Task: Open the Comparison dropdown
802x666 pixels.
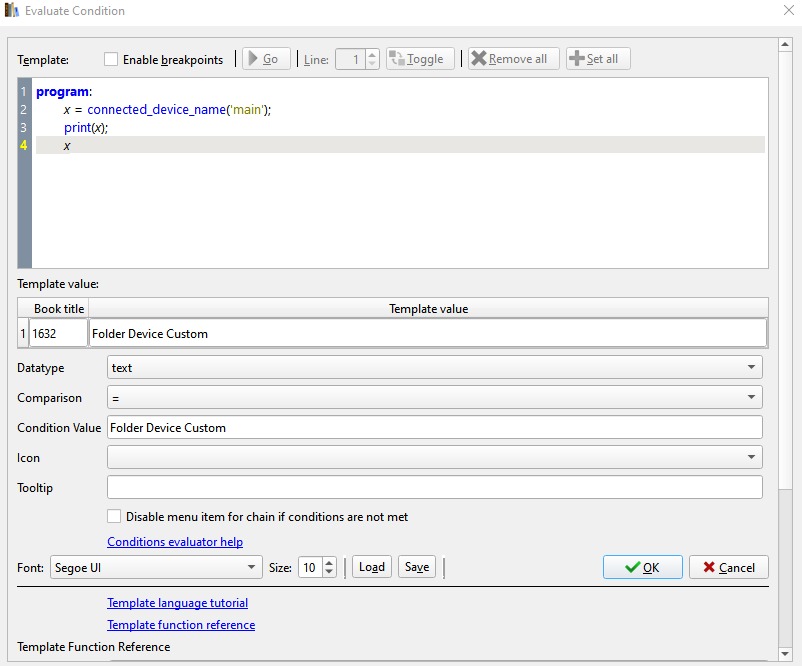Action: tap(434, 397)
